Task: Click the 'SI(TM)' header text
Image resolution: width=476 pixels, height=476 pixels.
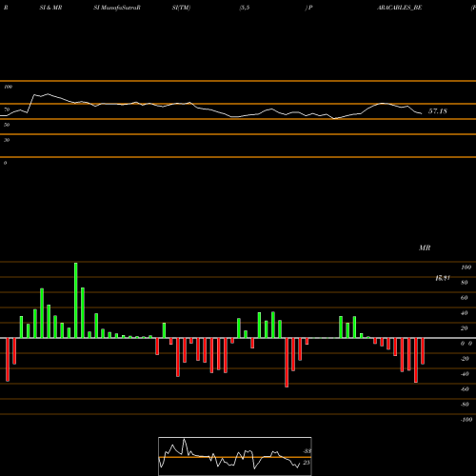Action: [x=181, y=8]
